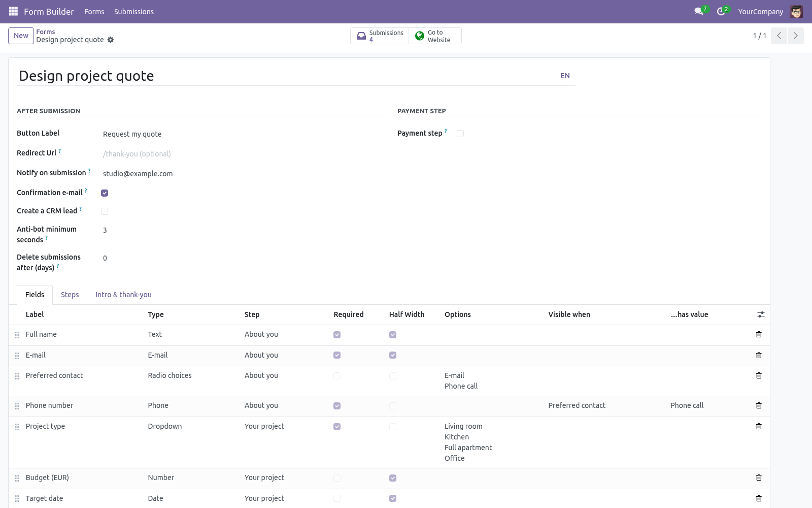
Task: Delete the Preferred contact field row
Action: [759, 375]
